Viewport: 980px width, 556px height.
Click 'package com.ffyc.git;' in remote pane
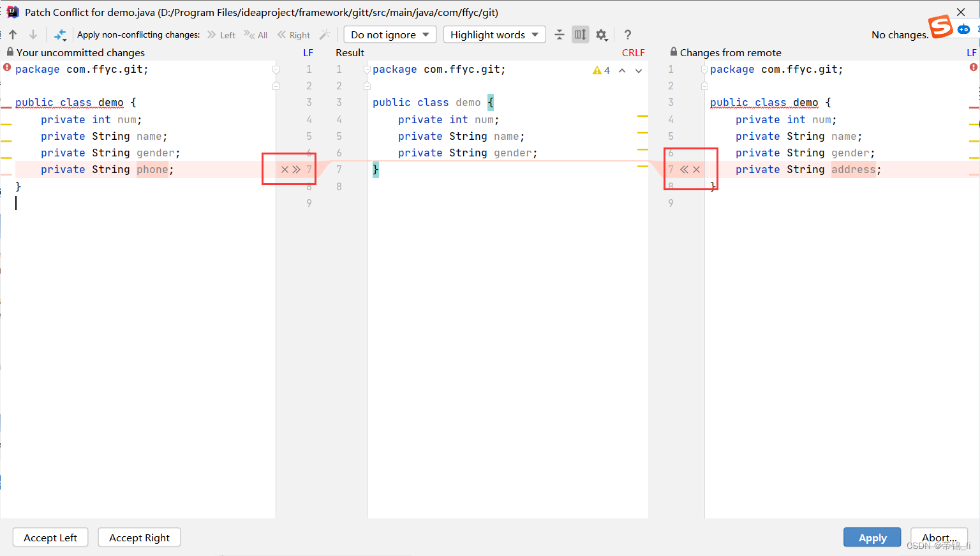776,69
